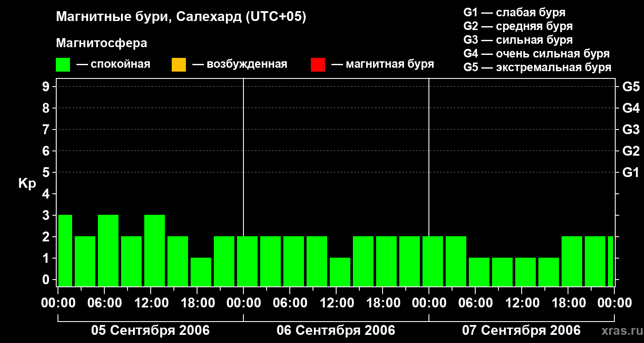The width and height of the screenshot is (644, 343).
Task: Click the right-axis "G4" level label
Action: [631, 108]
